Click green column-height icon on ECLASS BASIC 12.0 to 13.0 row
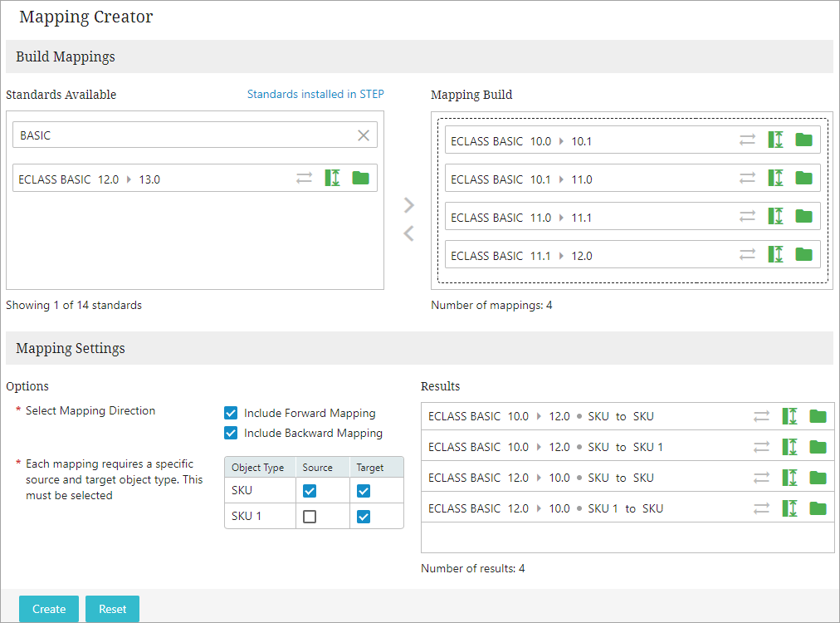Viewport: 840px width, 623px height. tap(333, 178)
